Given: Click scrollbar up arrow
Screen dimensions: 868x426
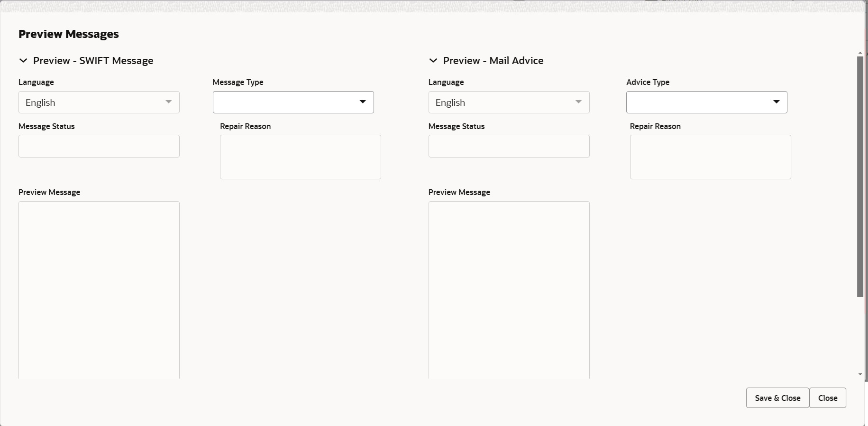Looking at the screenshot, I should [x=860, y=53].
